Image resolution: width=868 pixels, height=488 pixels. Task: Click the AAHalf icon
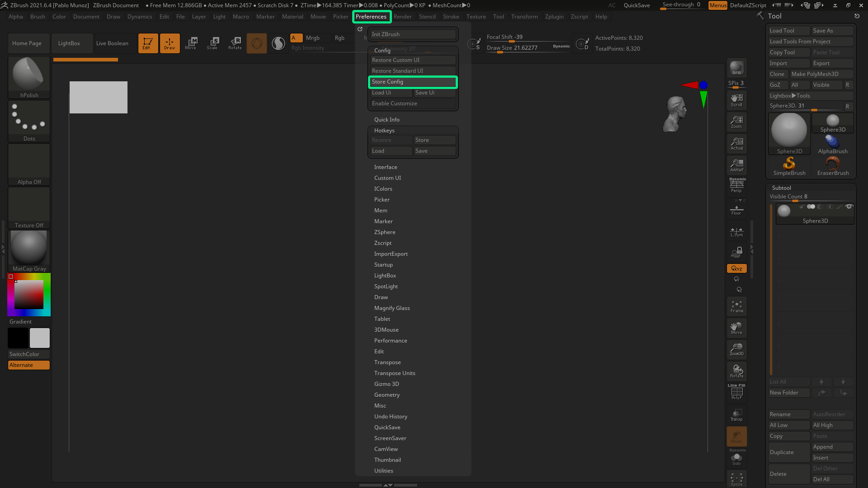coord(736,165)
